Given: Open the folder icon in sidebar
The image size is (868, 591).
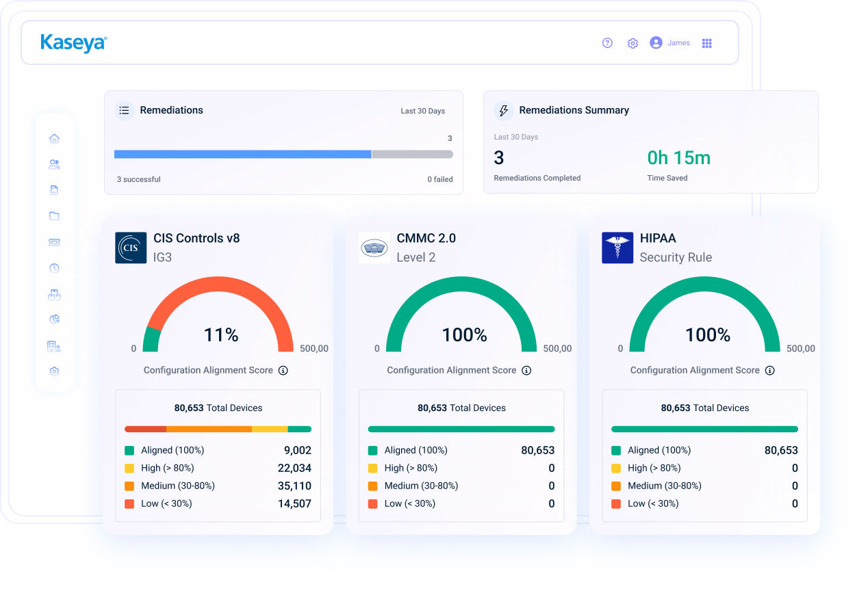Looking at the screenshot, I should (x=54, y=216).
